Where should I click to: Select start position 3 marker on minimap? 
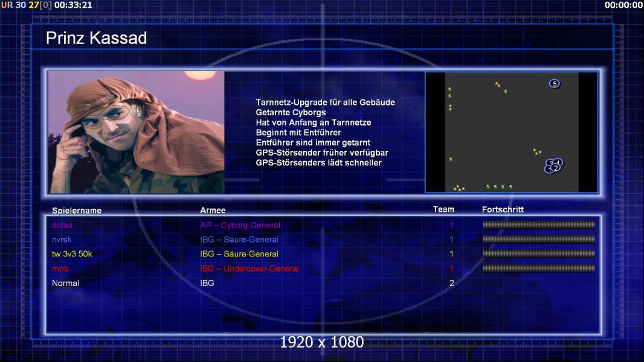point(550,162)
